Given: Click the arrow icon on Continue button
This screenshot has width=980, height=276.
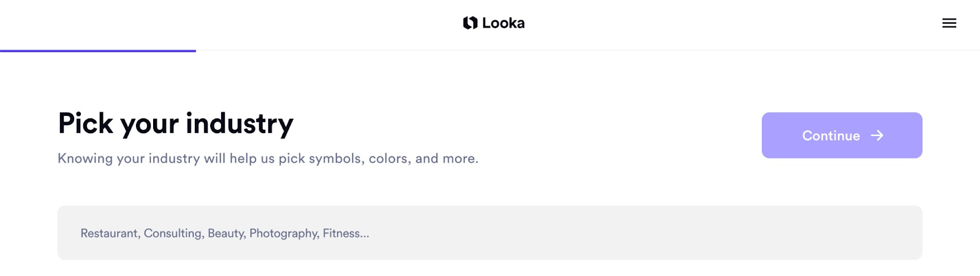Looking at the screenshot, I should (x=877, y=136).
